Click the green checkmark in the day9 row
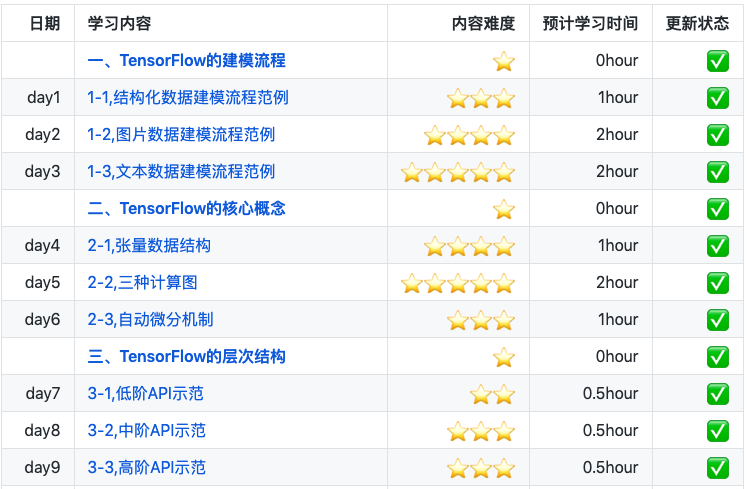The image size is (747, 489). point(718,468)
